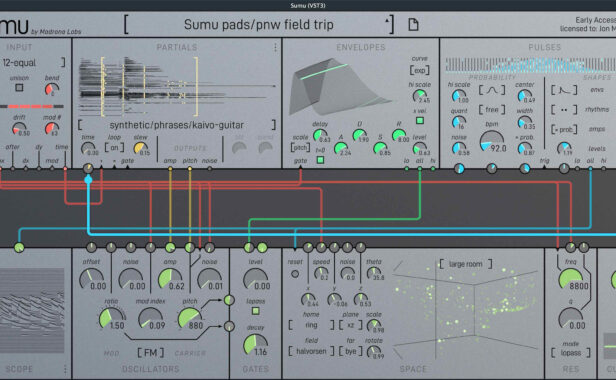The width and height of the screenshot is (616, 380).
Task: Open the Pulses free sync selector
Action: [x=492, y=110]
